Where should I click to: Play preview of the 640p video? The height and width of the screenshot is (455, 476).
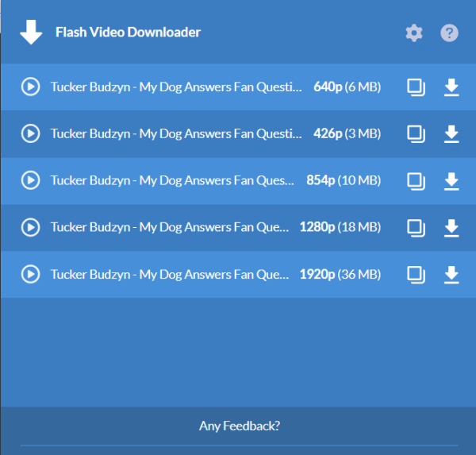tap(30, 87)
